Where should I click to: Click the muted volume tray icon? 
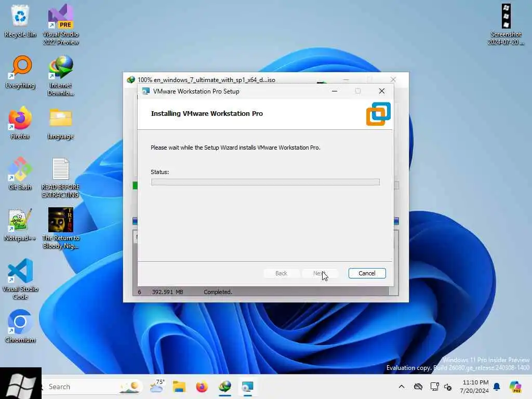click(448, 387)
